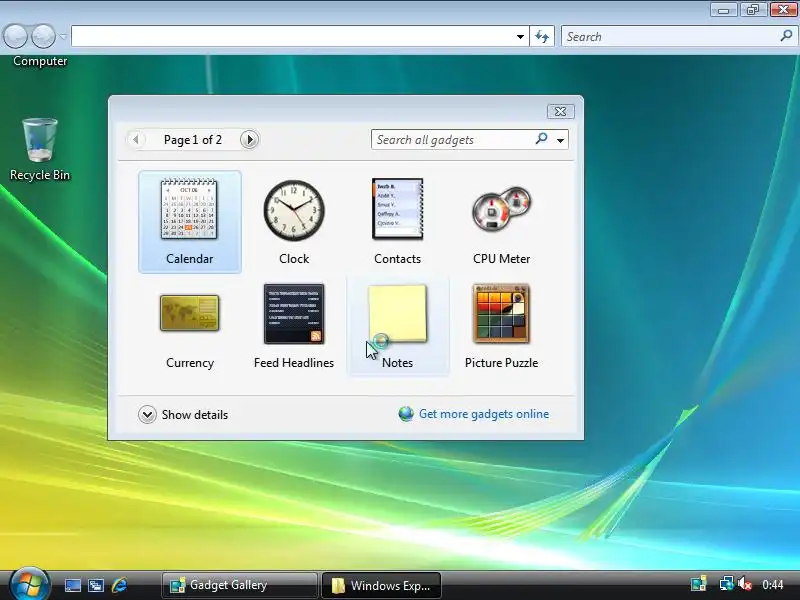The width and height of the screenshot is (800, 600).
Task: Select the CPU Meter gadget
Action: [502, 222]
